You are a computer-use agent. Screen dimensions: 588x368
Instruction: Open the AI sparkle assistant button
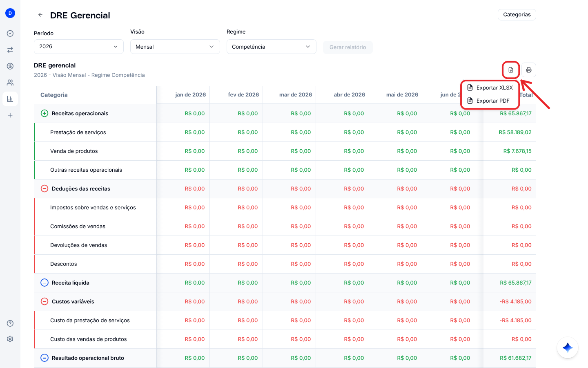(x=568, y=348)
